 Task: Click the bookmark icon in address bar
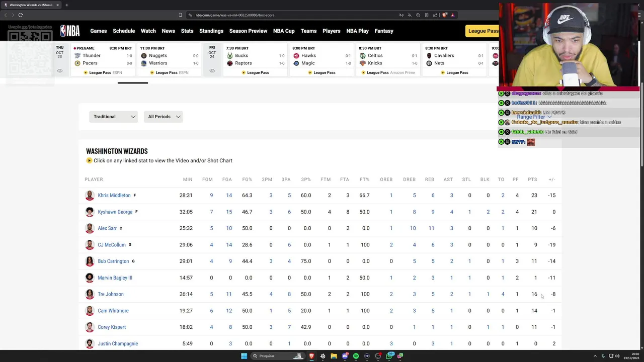(180, 15)
